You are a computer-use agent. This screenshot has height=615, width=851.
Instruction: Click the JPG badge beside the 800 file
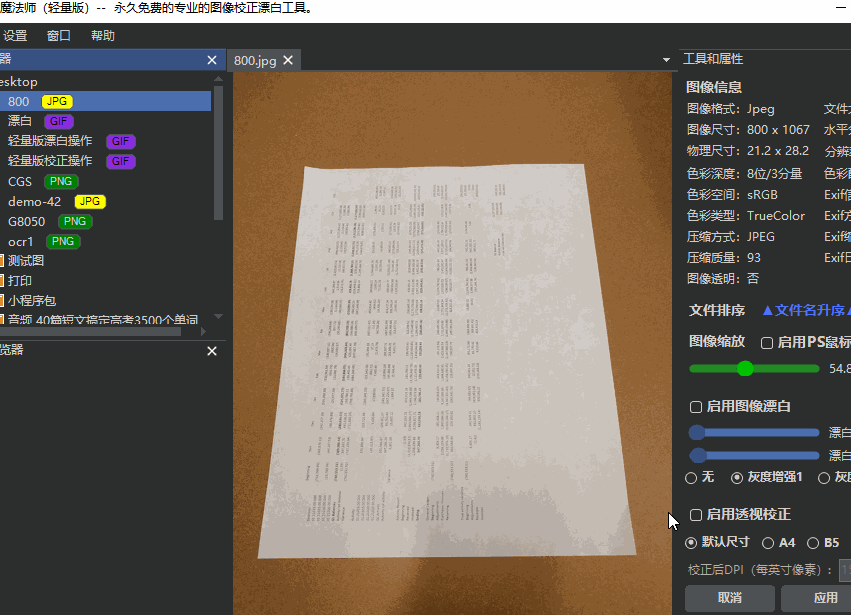coord(57,101)
